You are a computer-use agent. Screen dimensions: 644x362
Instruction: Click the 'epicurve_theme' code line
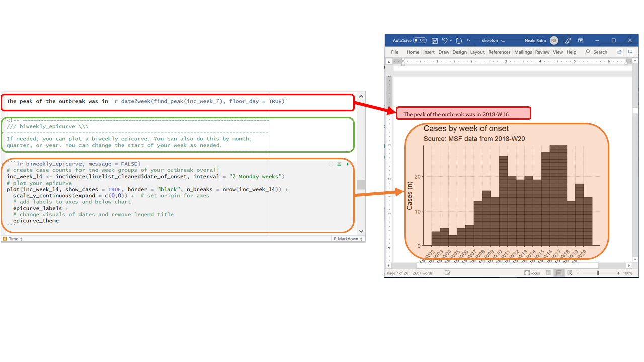[36, 221]
